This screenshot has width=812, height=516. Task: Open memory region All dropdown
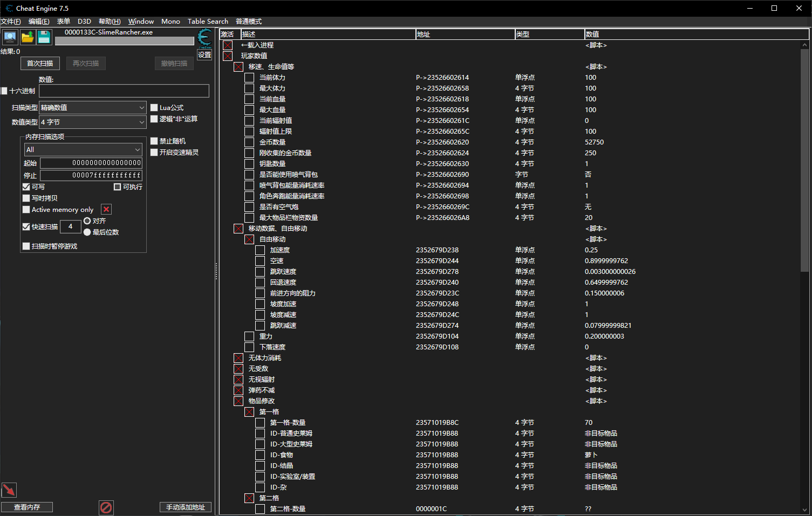83,150
